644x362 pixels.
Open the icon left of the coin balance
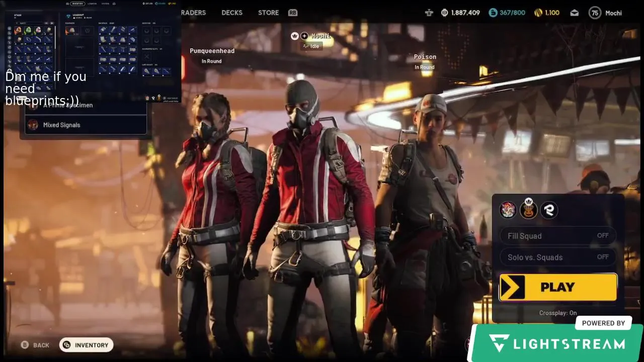point(429,13)
